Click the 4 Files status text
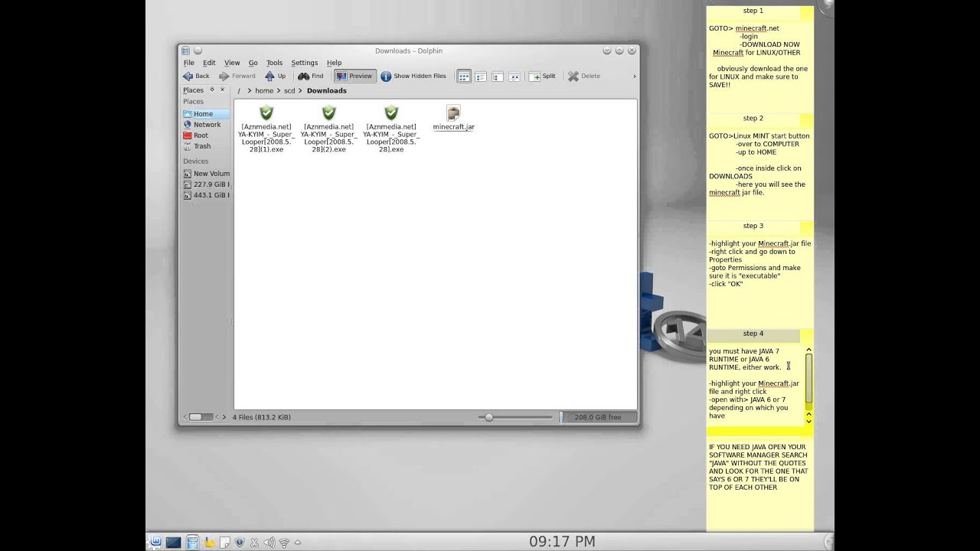The width and height of the screenshot is (980, 551). coord(261,417)
